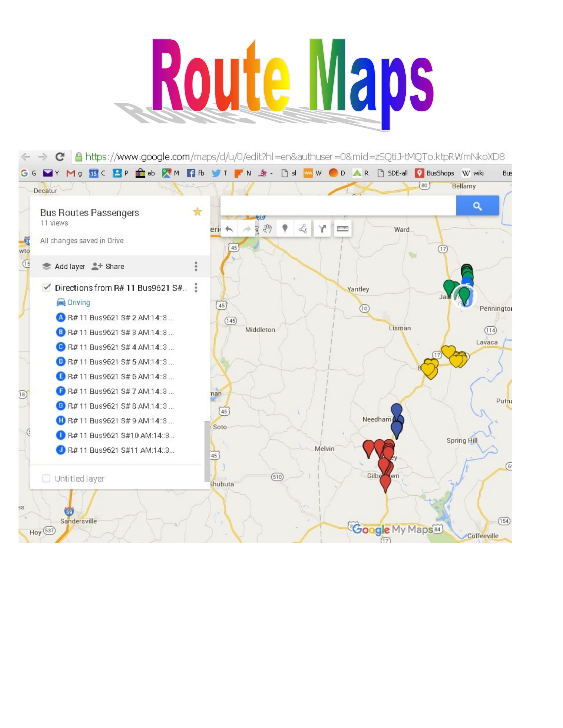563x728 pixels.
Task: Click the green padlock security icon
Action: 79,157
